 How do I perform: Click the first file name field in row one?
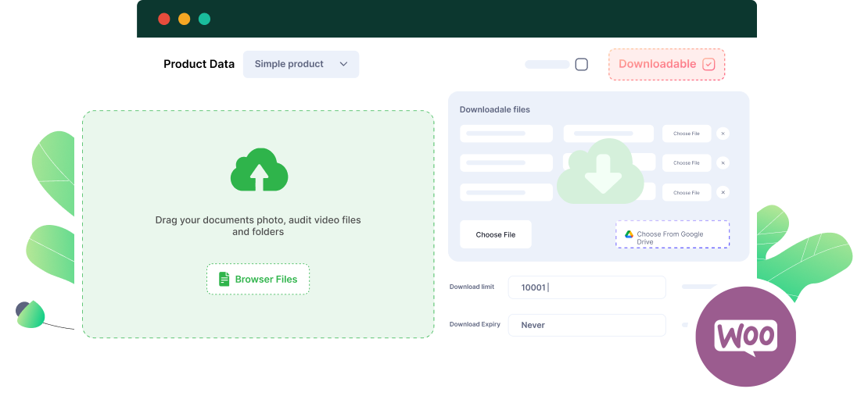point(506,134)
